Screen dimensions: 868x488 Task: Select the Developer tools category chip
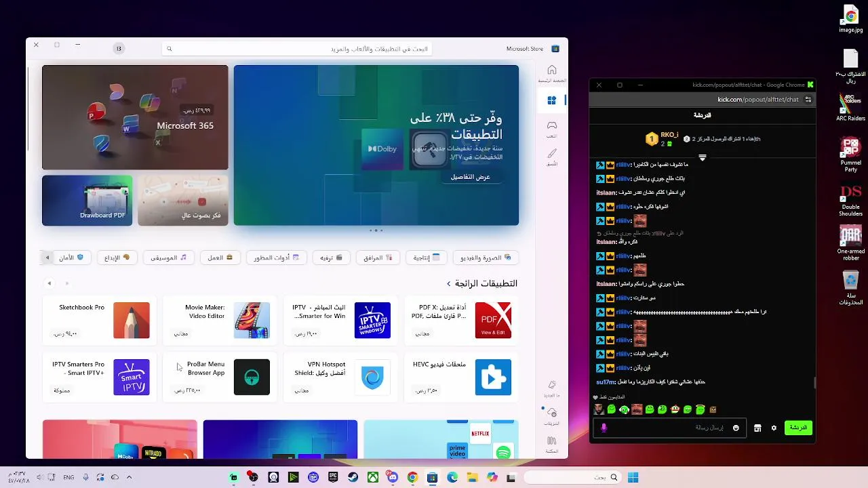pyautogui.click(x=277, y=258)
